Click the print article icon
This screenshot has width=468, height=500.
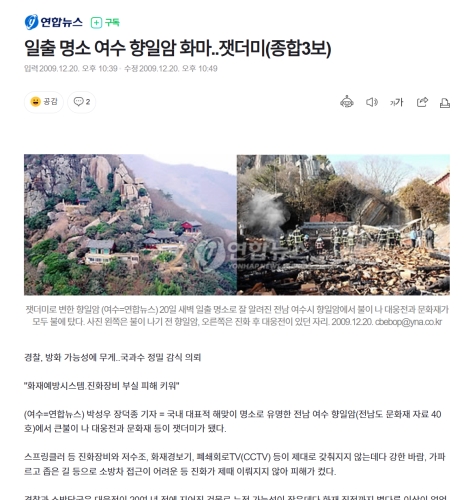pos(445,103)
